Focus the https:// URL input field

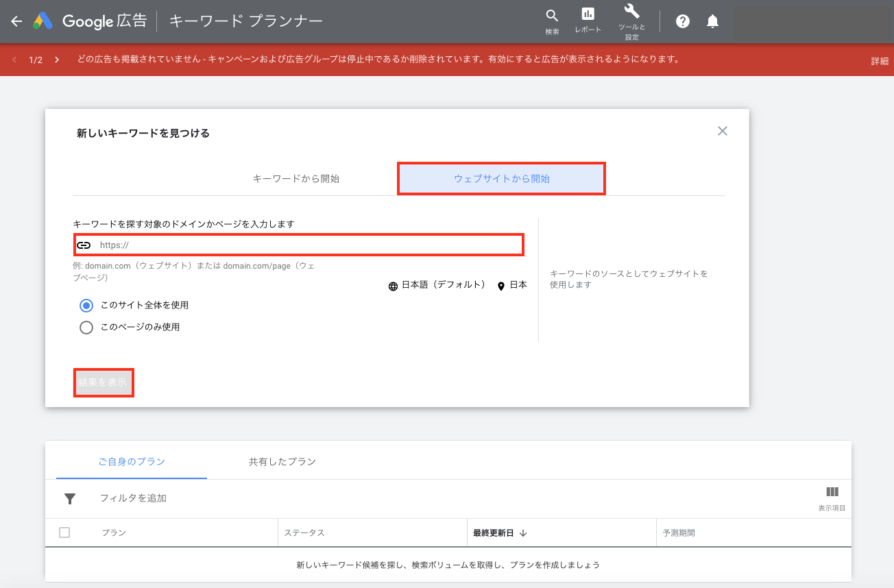pyautogui.click(x=300, y=245)
